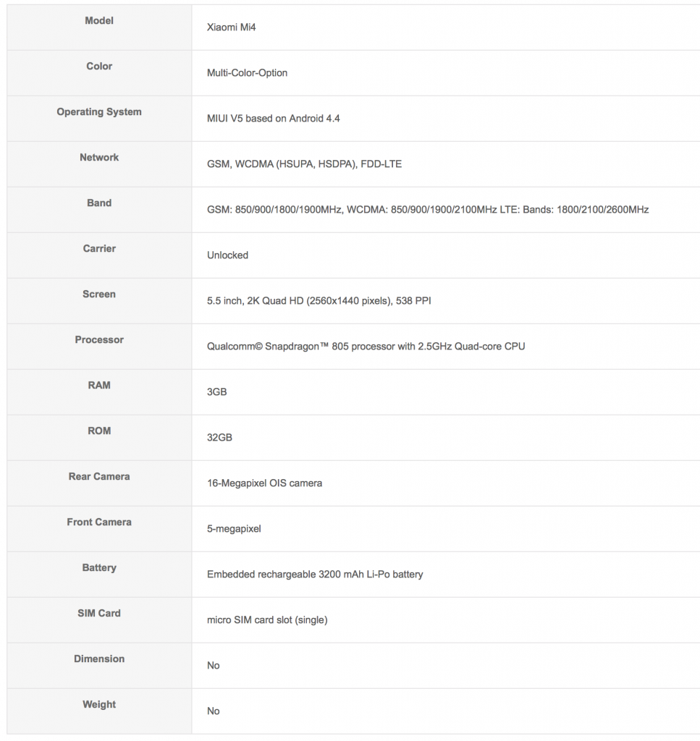The width and height of the screenshot is (700, 741).
Task: Click the Multi-Color-Option text
Action: [x=247, y=73]
